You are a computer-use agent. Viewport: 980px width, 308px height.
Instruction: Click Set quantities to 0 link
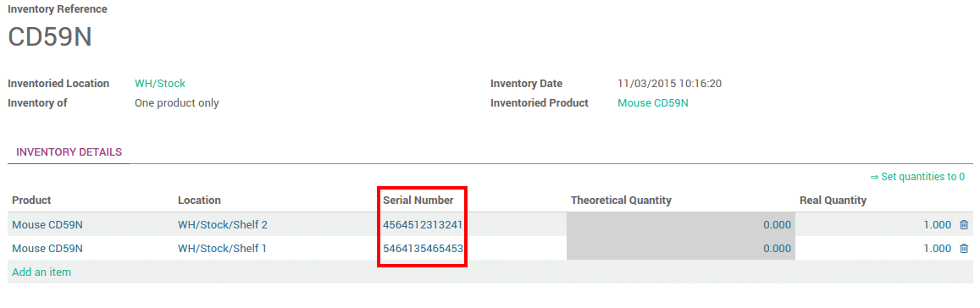(917, 177)
